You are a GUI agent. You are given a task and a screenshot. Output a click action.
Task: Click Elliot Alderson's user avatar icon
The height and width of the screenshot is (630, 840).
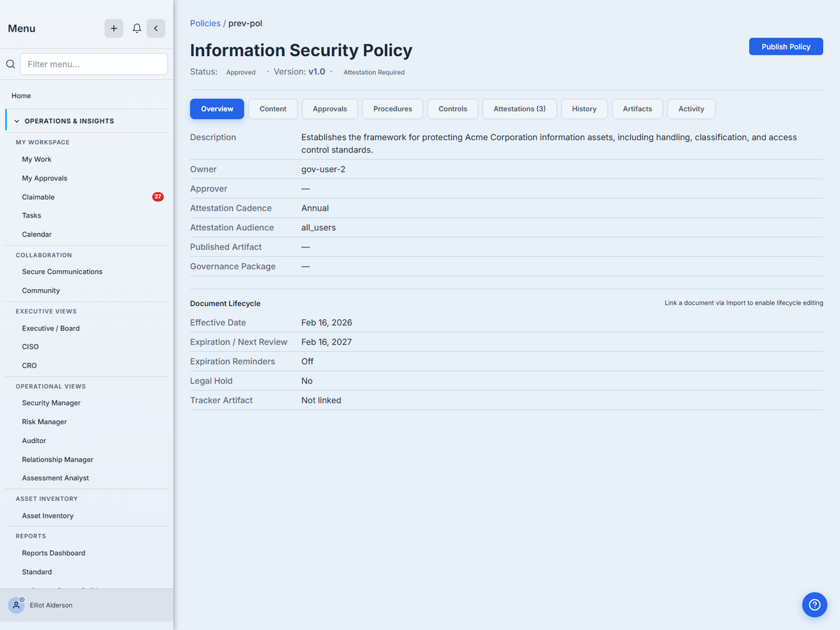[x=16, y=605]
